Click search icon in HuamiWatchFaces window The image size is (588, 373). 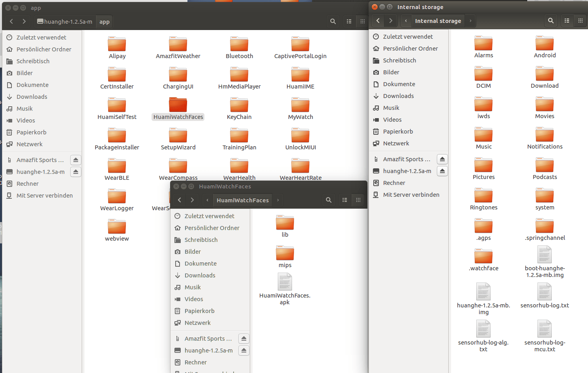tap(329, 200)
